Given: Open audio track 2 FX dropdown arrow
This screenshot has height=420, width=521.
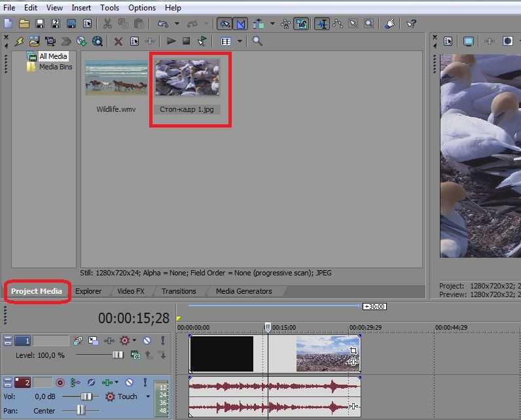Looking at the screenshot, I should 117,383.
